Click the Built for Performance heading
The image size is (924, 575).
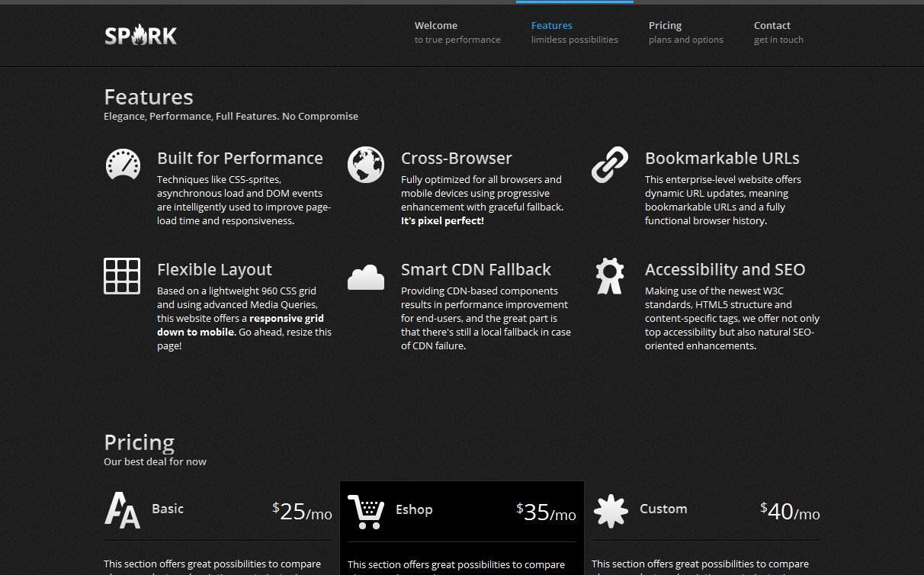(x=240, y=159)
